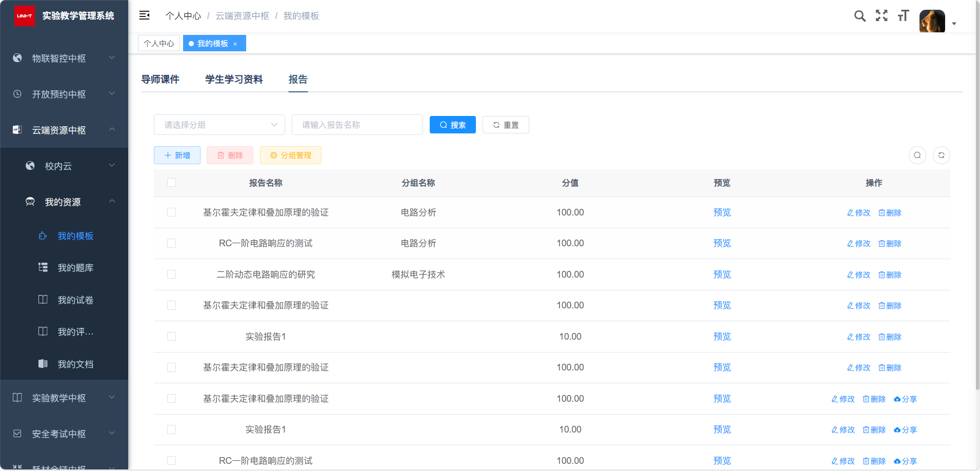Open the 请选择分组 dropdown

point(219,125)
